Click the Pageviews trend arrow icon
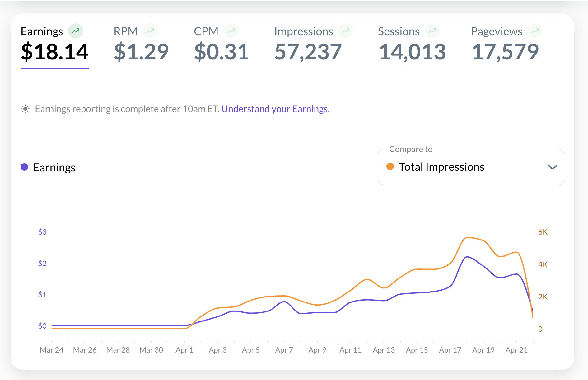Image resolution: width=588 pixels, height=380 pixels. click(x=535, y=31)
